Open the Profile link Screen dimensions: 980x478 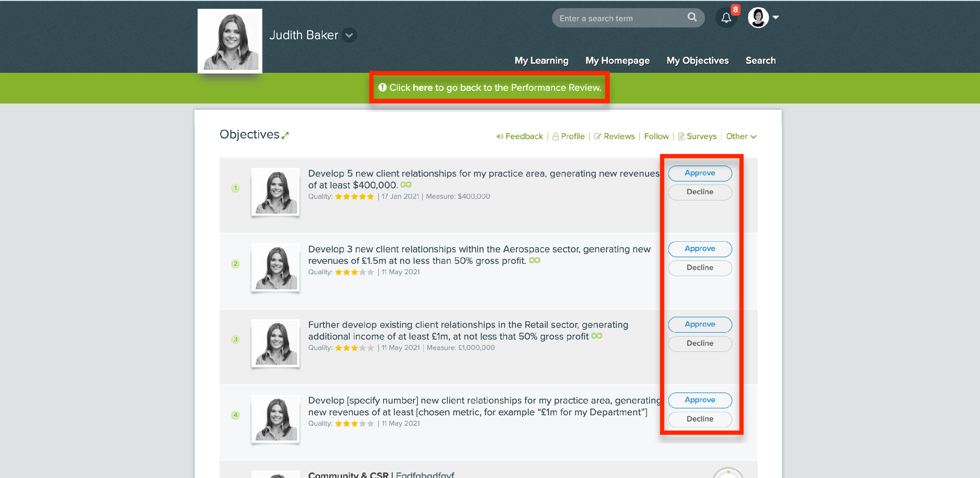[x=569, y=136]
